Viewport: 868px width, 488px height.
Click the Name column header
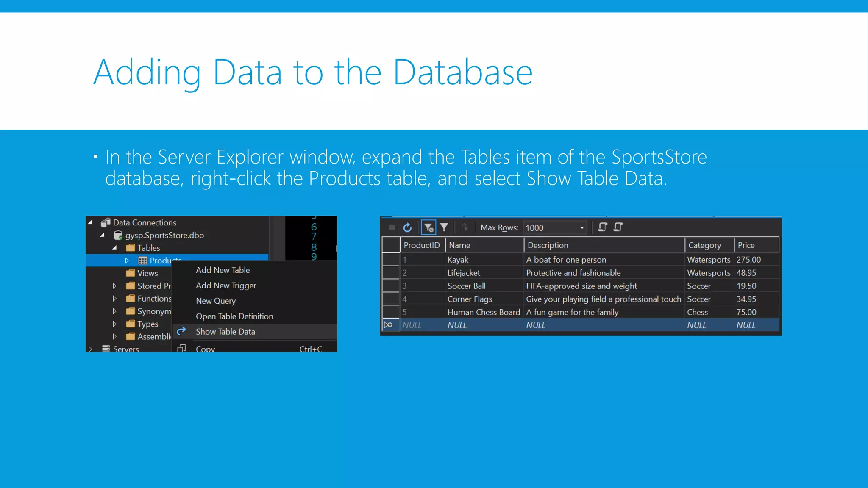[484, 245]
